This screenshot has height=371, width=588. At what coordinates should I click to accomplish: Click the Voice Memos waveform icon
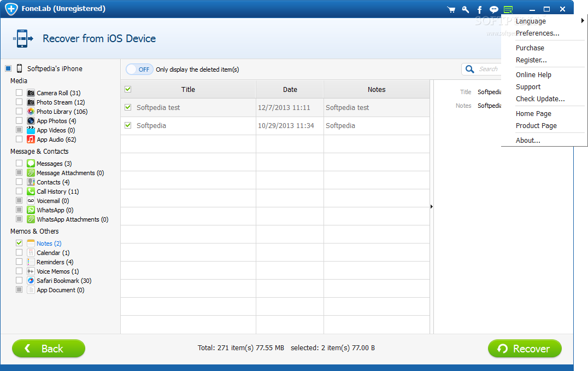click(31, 271)
